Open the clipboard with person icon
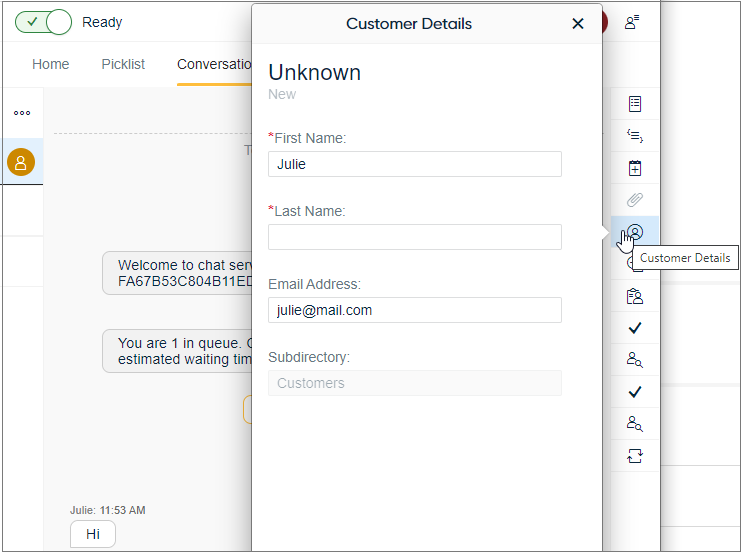 point(634,296)
